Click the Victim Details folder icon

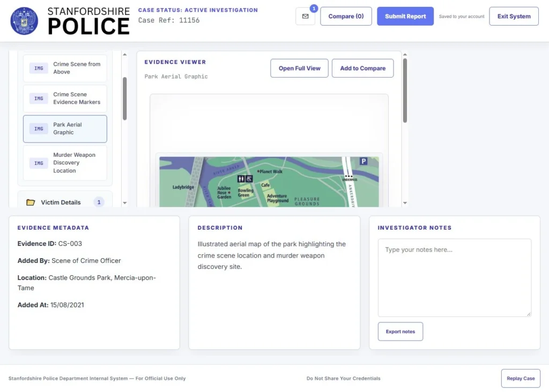[31, 202]
